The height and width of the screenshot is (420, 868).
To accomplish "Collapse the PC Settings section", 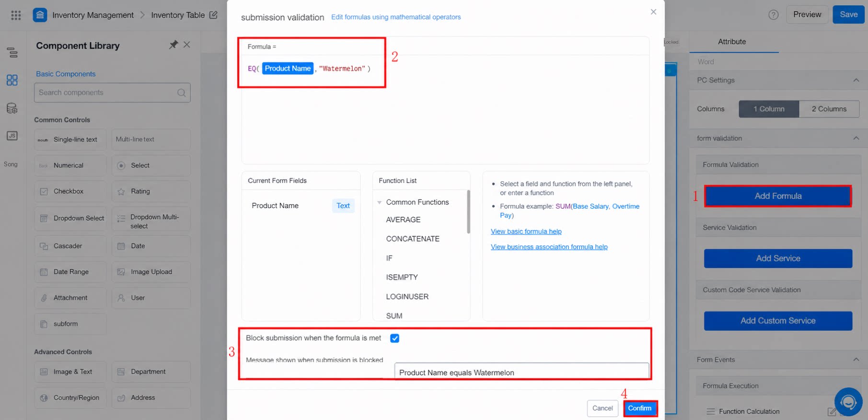I will coord(856,80).
